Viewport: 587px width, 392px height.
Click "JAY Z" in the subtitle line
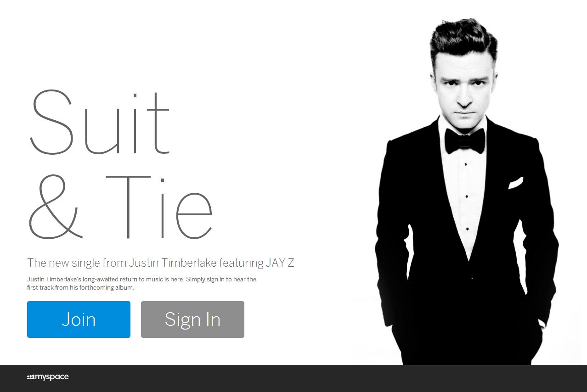pyautogui.click(x=280, y=263)
